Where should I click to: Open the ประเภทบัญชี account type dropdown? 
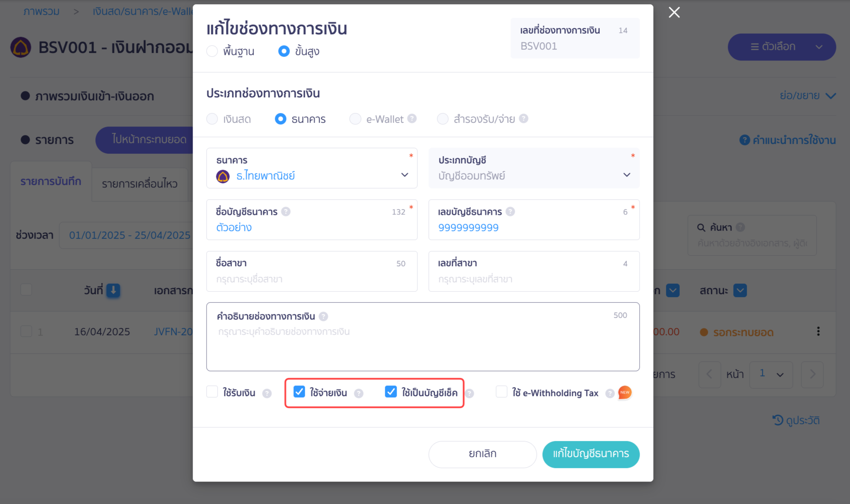tap(534, 168)
